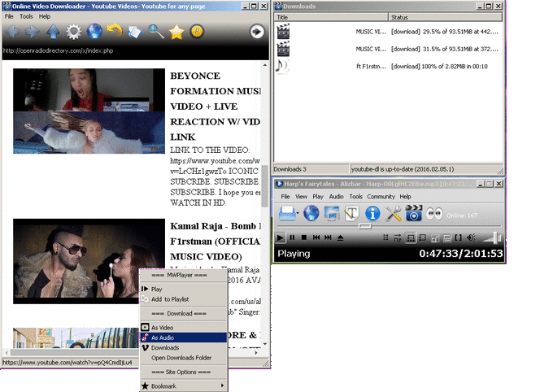Click the seek bar handle in player

tap(364, 226)
